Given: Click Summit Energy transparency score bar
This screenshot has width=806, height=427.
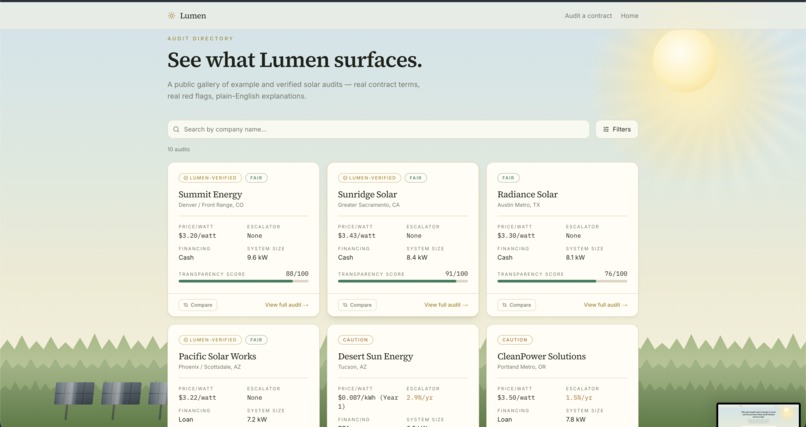Looking at the screenshot, I should (244, 281).
